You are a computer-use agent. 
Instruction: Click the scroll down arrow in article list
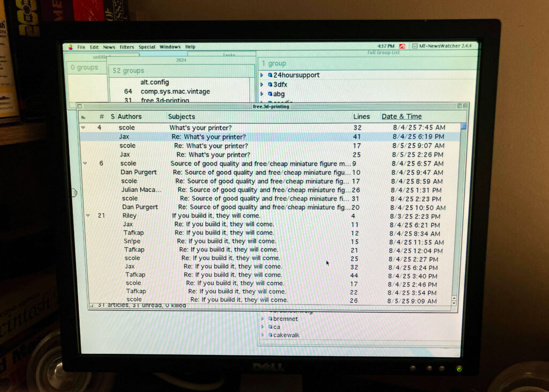pos(454,303)
